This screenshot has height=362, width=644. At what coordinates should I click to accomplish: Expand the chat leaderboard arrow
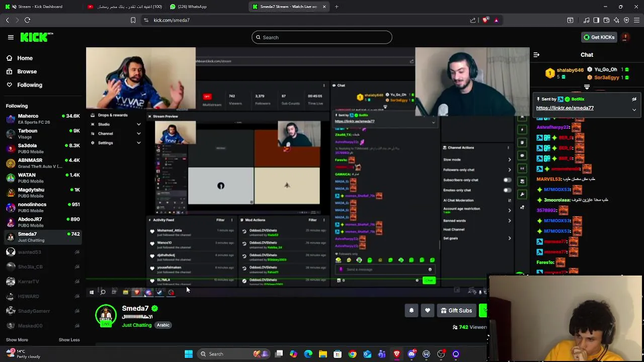(587, 87)
